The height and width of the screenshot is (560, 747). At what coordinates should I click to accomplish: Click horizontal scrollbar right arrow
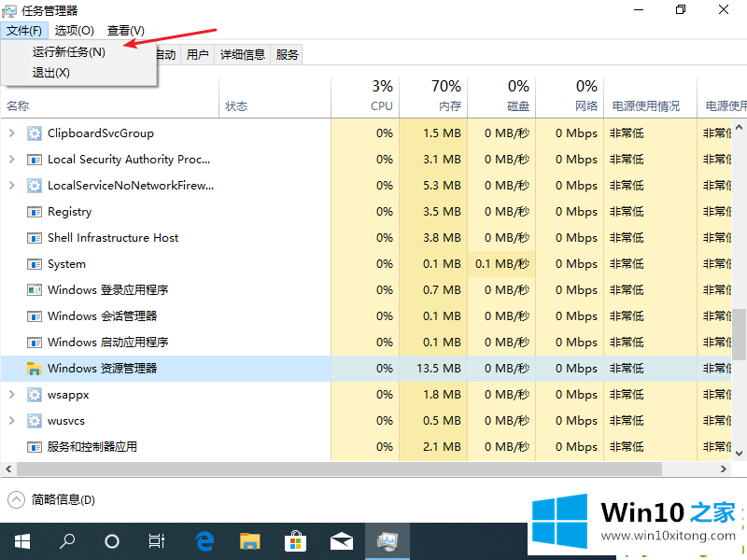coord(724,469)
